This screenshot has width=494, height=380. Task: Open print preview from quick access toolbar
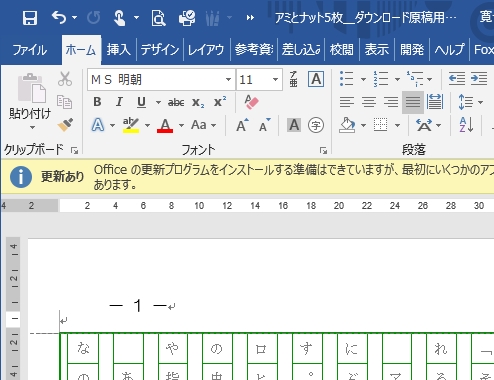click(x=158, y=17)
